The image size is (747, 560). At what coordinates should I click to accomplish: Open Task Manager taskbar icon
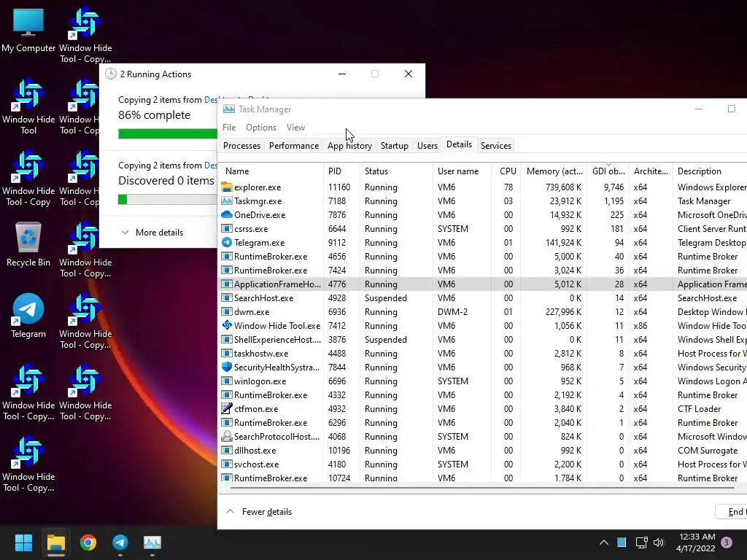coord(152,542)
